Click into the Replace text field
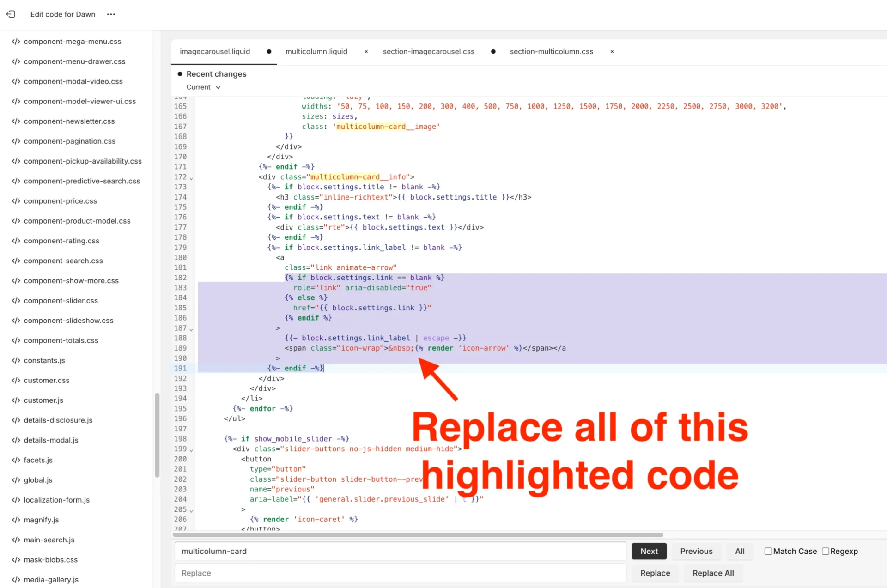Screen dimensions: 887x588 pos(400,573)
